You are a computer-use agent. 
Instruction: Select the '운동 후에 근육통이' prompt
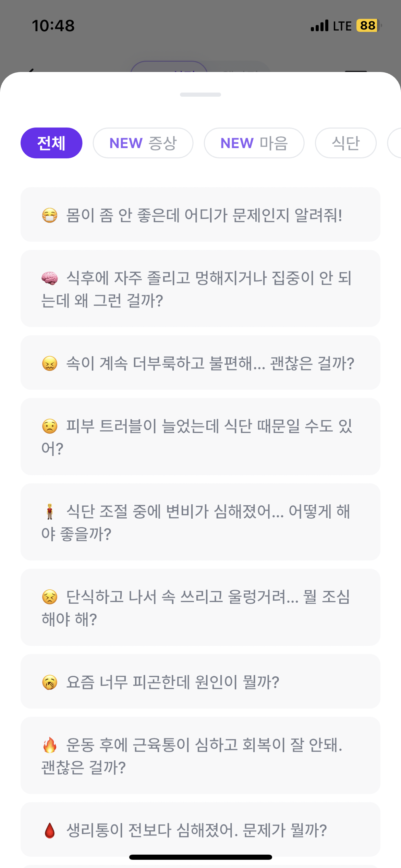(200, 756)
